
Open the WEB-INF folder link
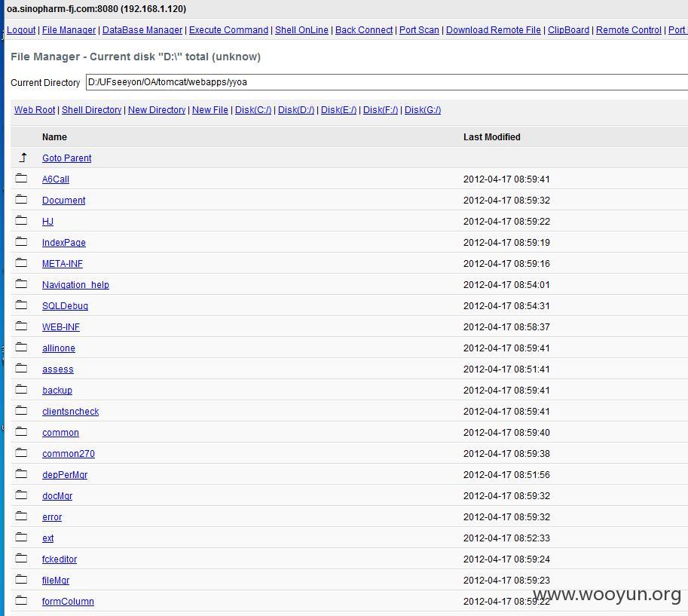tap(61, 326)
